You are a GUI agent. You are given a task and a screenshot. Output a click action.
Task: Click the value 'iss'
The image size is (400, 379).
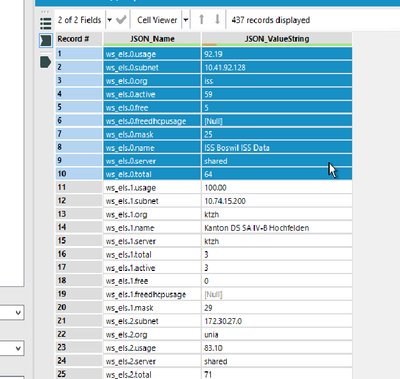pos(277,81)
